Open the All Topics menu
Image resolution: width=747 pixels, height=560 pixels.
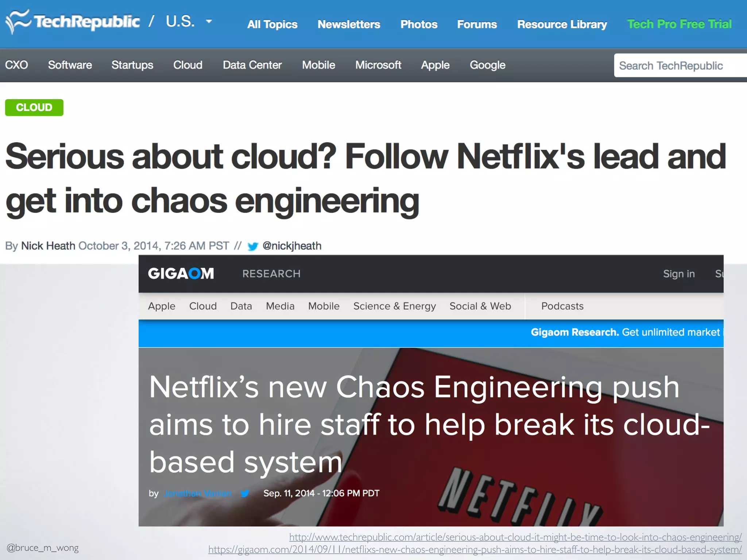pos(272,24)
